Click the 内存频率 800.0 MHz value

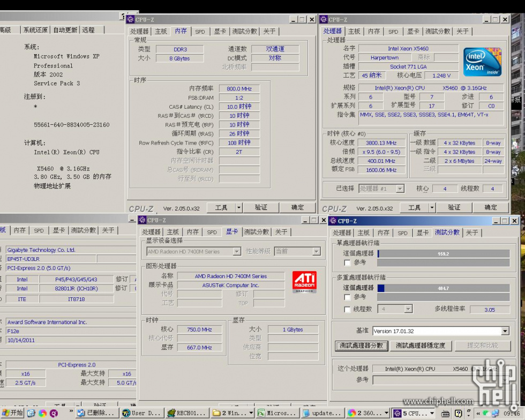239,89
